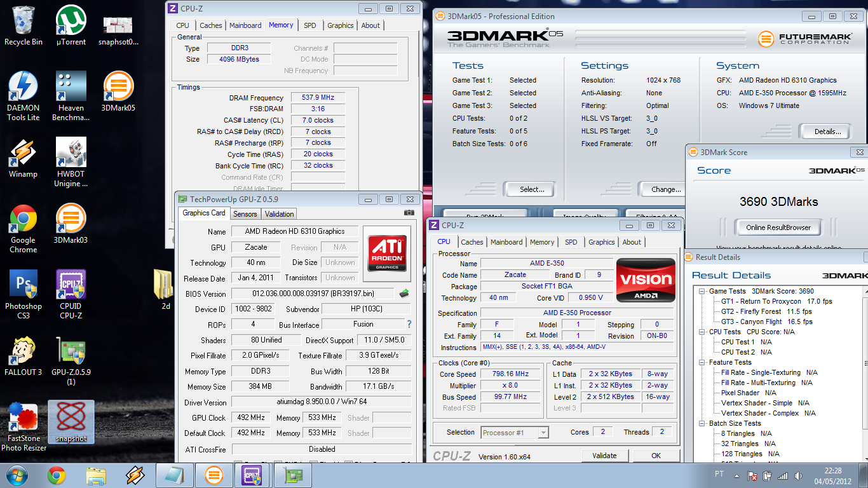Collapse the Feature Tests tree node
This screenshot has width=868, height=488.
click(702, 362)
